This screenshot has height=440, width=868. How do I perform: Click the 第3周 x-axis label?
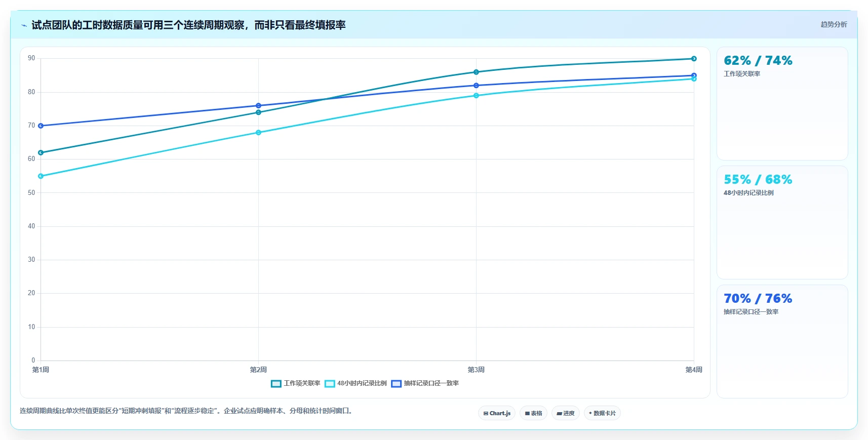(476, 370)
